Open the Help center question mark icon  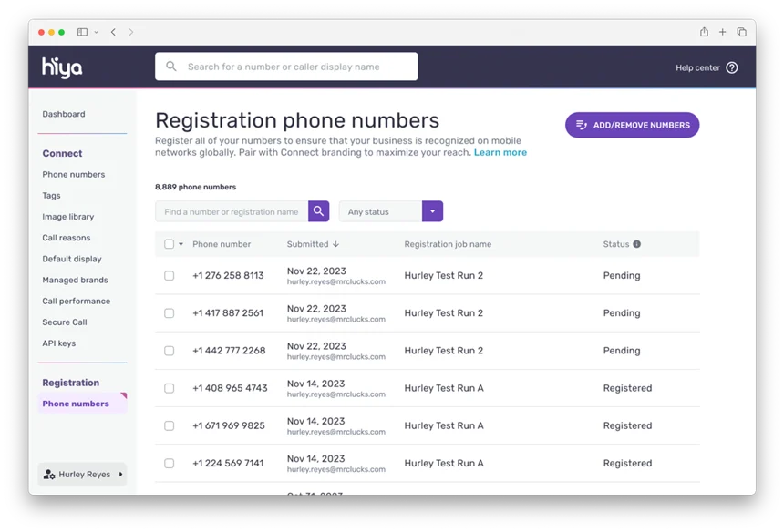732,67
